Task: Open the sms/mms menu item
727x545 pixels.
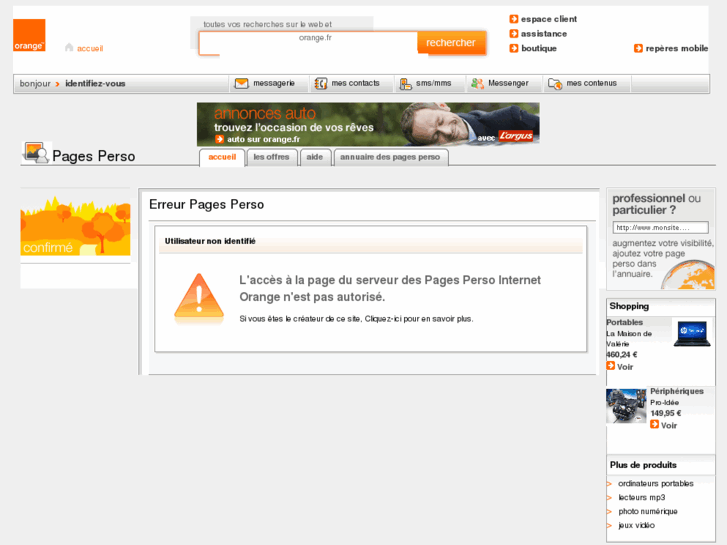Action: point(434,83)
